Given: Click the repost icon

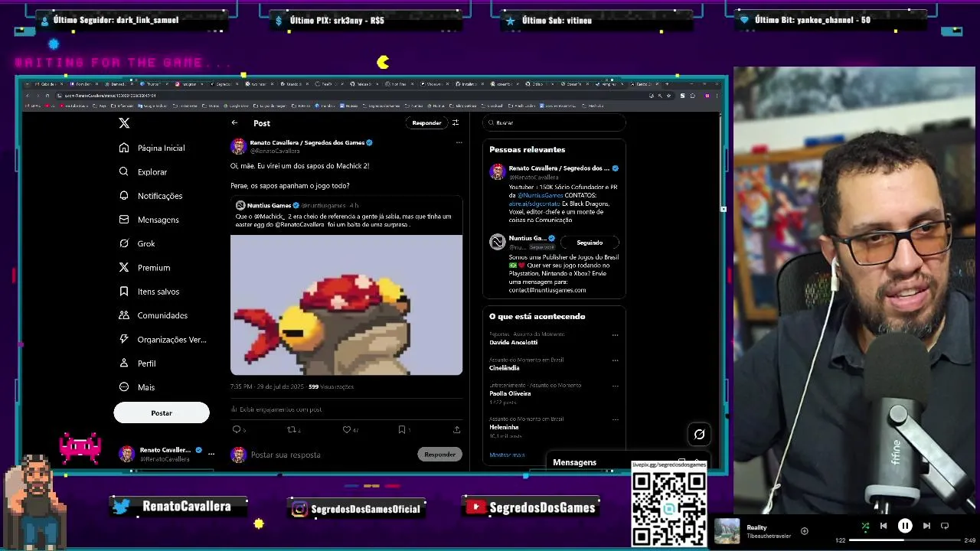Looking at the screenshot, I should [x=291, y=430].
